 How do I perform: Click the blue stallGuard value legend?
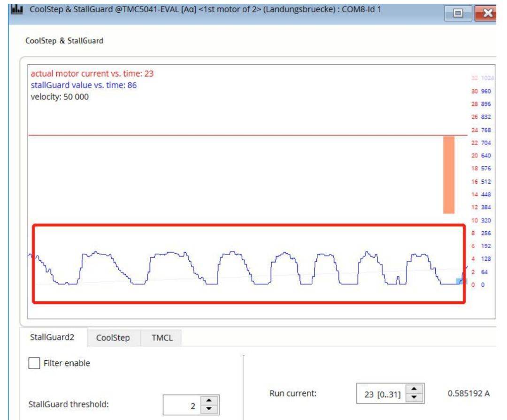(84, 85)
